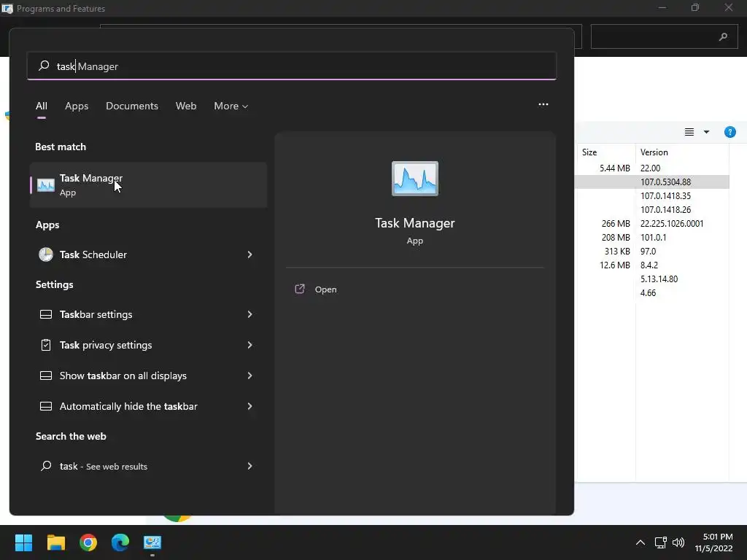747x560 pixels.
Task: Click the 266 MB size cell
Action: pyautogui.click(x=616, y=223)
